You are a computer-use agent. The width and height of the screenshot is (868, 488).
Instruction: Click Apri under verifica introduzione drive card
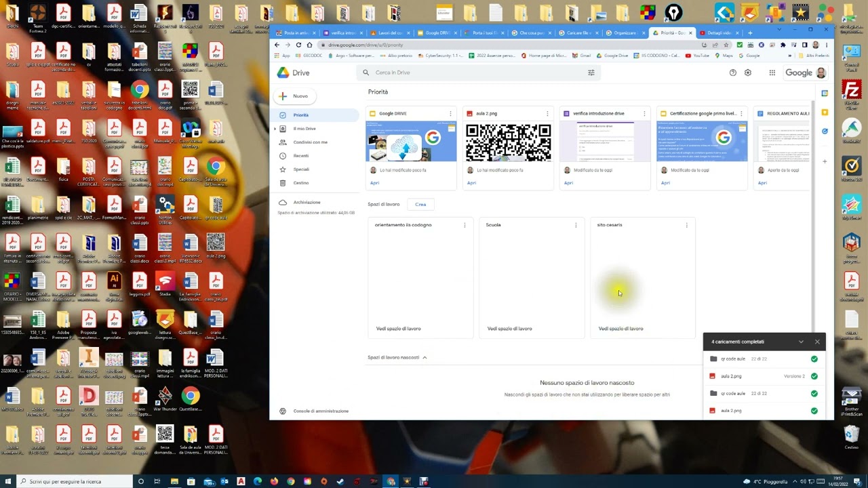(568, 183)
